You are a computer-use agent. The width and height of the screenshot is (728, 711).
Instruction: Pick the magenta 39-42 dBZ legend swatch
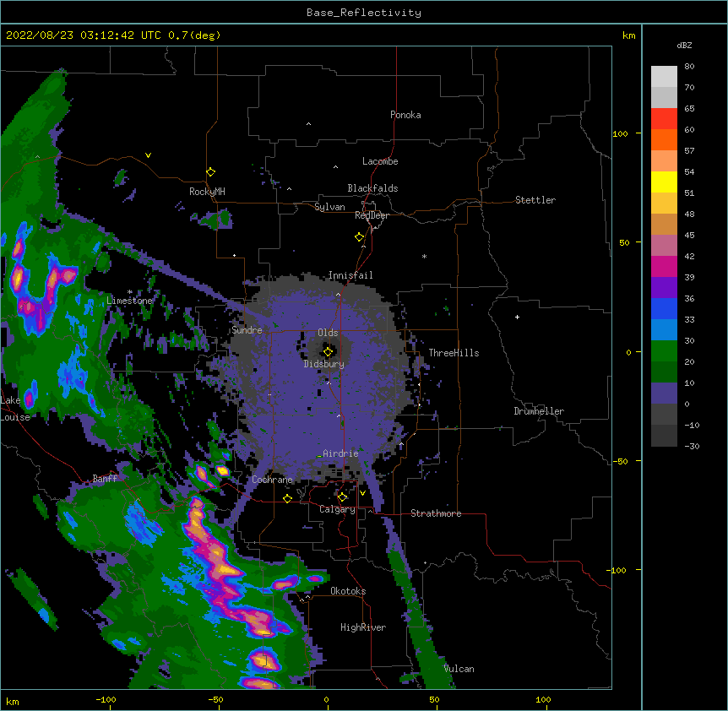664,266
